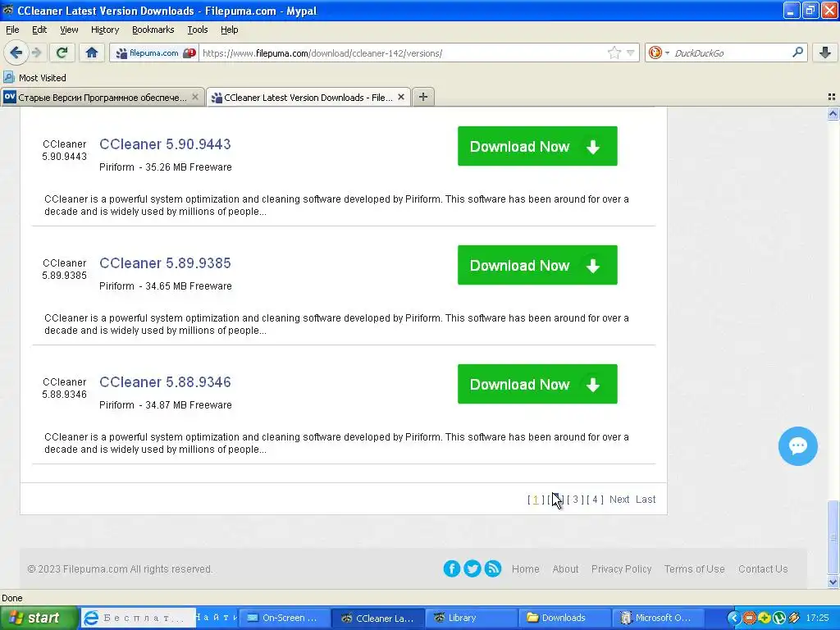The height and width of the screenshot is (630, 840).
Task: Open the File menu
Action: pyautogui.click(x=12, y=30)
